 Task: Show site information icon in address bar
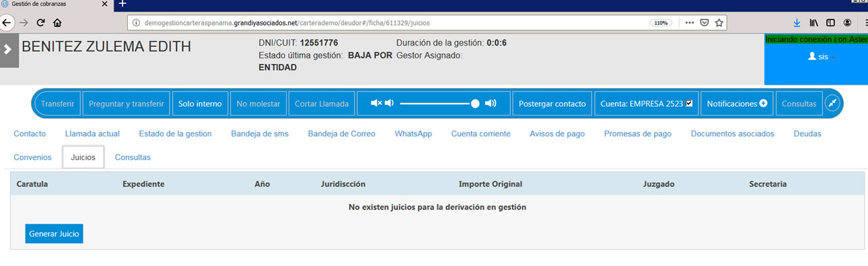pyautogui.click(x=136, y=22)
